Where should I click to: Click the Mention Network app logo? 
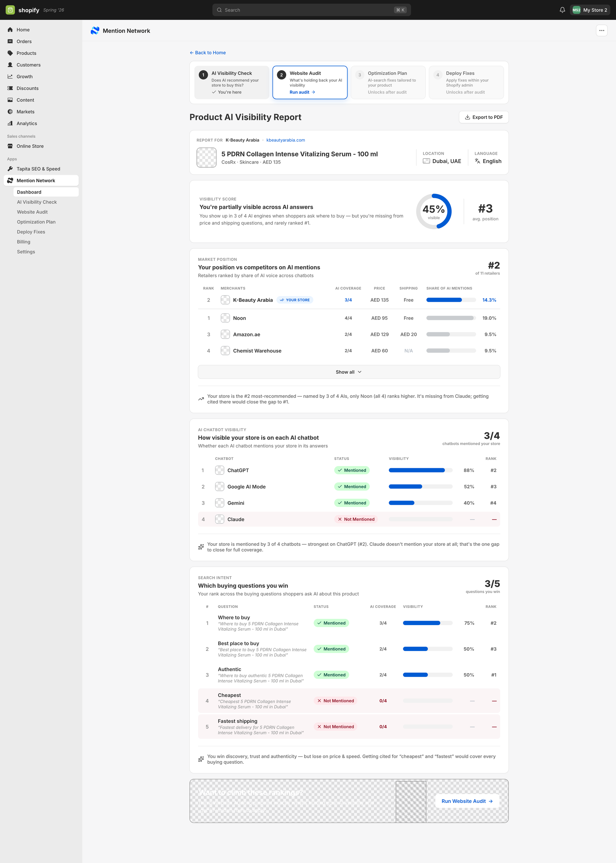[x=95, y=31]
